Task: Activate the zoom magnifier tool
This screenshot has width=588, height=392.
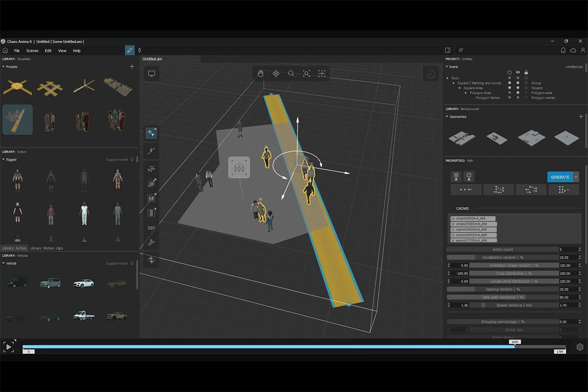Action: [291, 74]
